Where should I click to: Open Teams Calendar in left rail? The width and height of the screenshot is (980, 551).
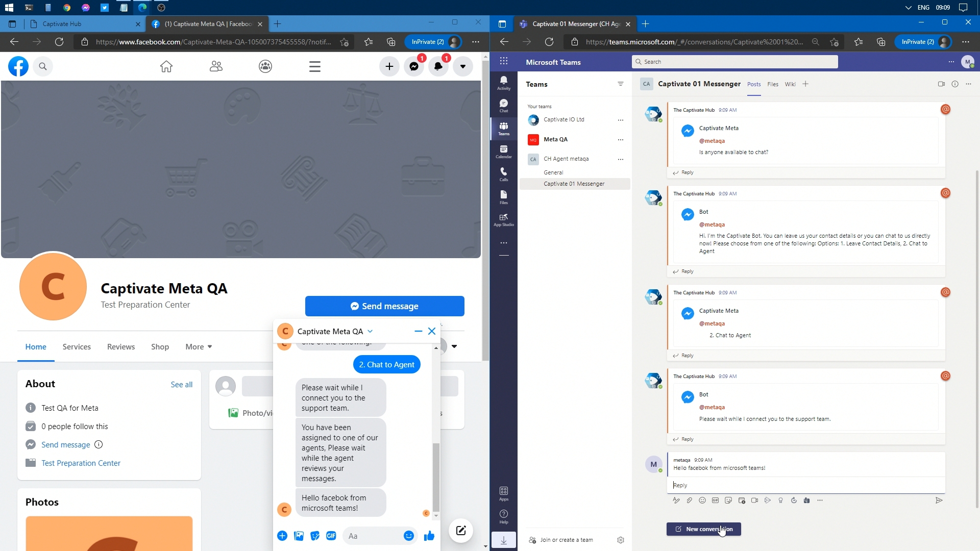click(503, 152)
